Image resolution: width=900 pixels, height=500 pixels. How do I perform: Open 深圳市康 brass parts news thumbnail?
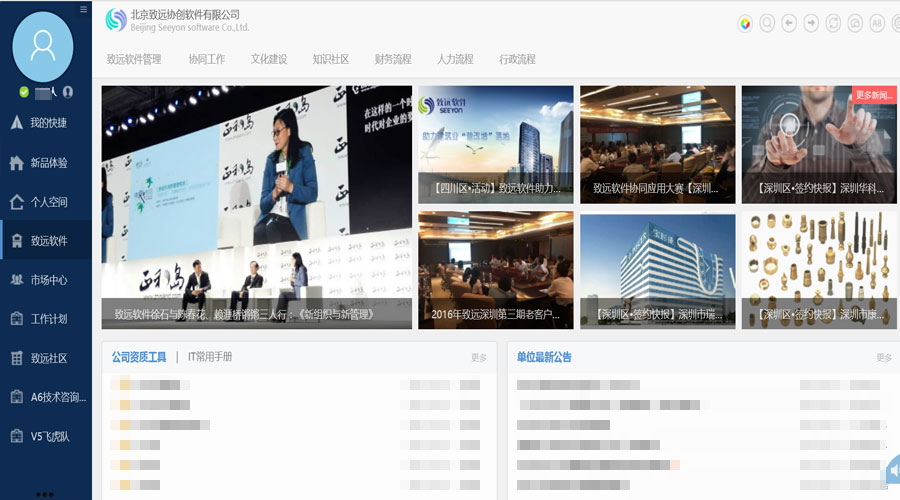[x=818, y=270]
